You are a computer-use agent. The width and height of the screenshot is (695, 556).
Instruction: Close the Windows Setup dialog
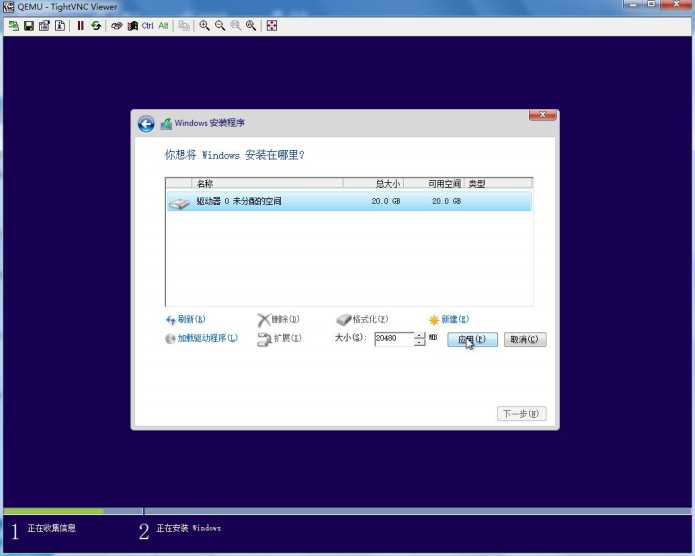[x=543, y=115]
